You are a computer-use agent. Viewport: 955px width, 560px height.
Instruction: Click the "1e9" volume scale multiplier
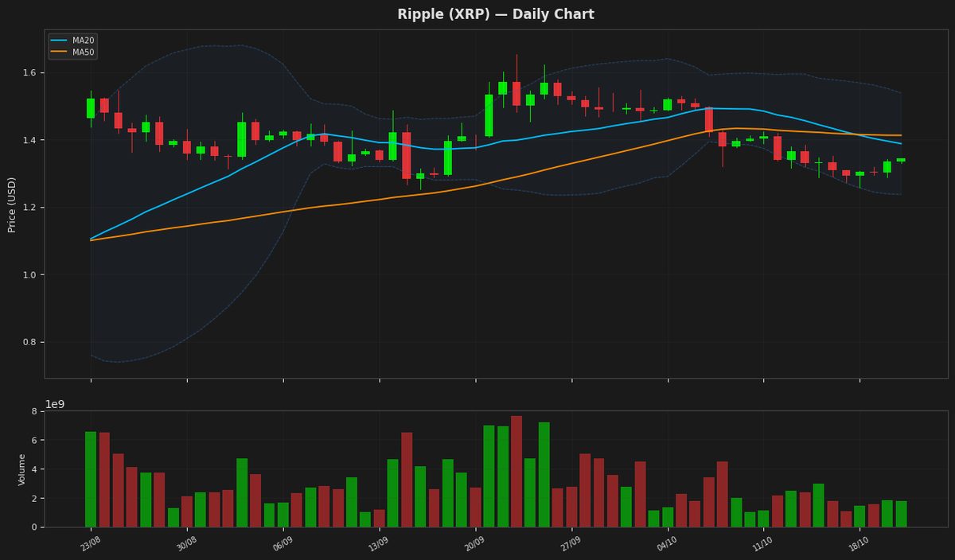pos(55,404)
